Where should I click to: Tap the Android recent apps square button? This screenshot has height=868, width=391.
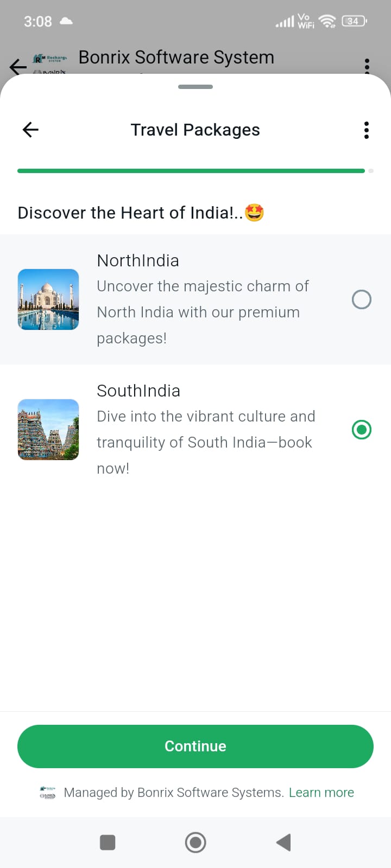pyautogui.click(x=108, y=843)
